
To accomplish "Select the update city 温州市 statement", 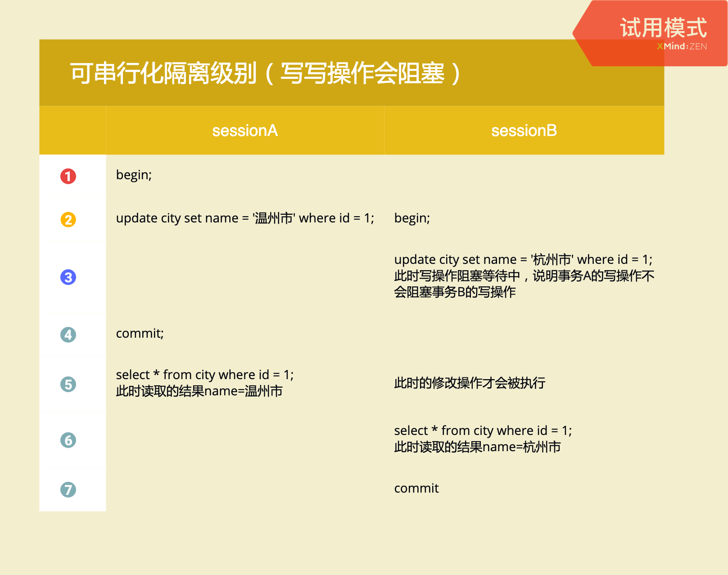I will 244,218.
